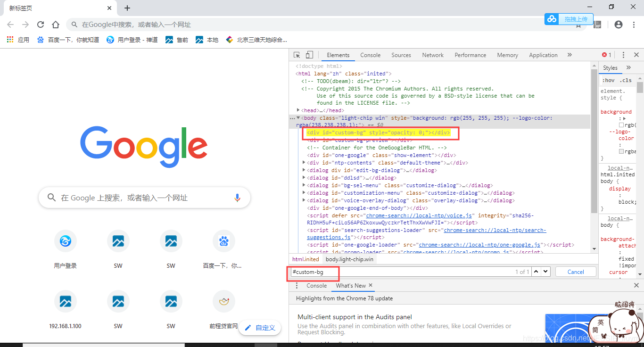Open the --logo-color rgba color swatch
The image size is (644, 347).
point(621,152)
